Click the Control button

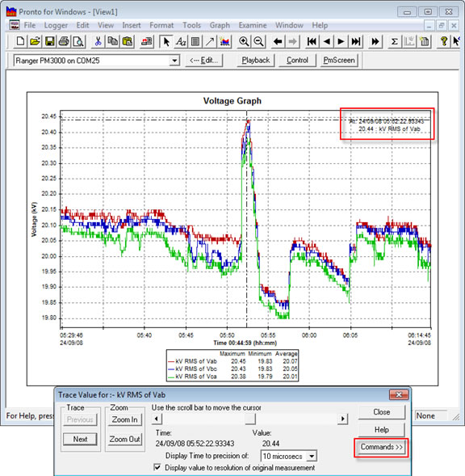click(297, 60)
